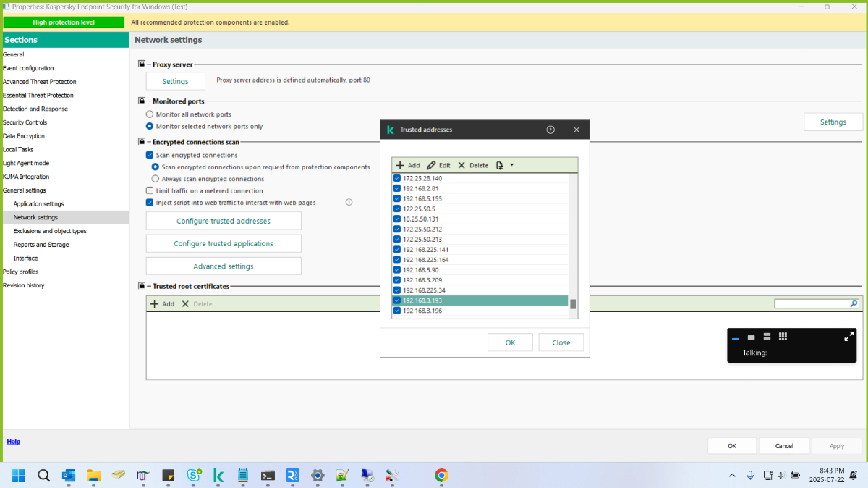Viewport: 868px width, 488px height.
Task: Click the Edit pencil in Trusted addresses
Action: pos(438,165)
